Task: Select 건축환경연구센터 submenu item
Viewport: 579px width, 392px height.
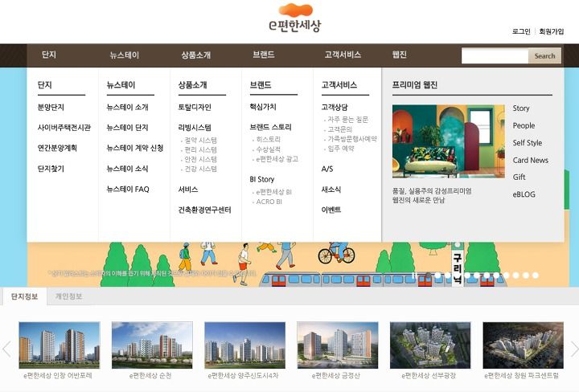Action: point(205,210)
